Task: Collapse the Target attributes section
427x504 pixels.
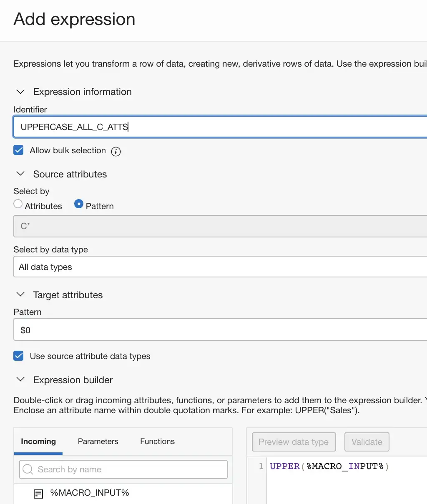Action: click(x=20, y=294)
